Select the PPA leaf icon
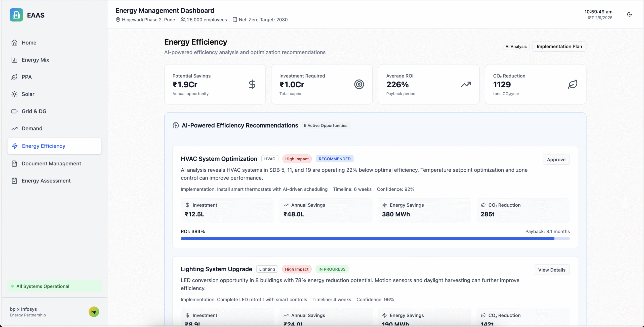 click(x=14, y=77)
